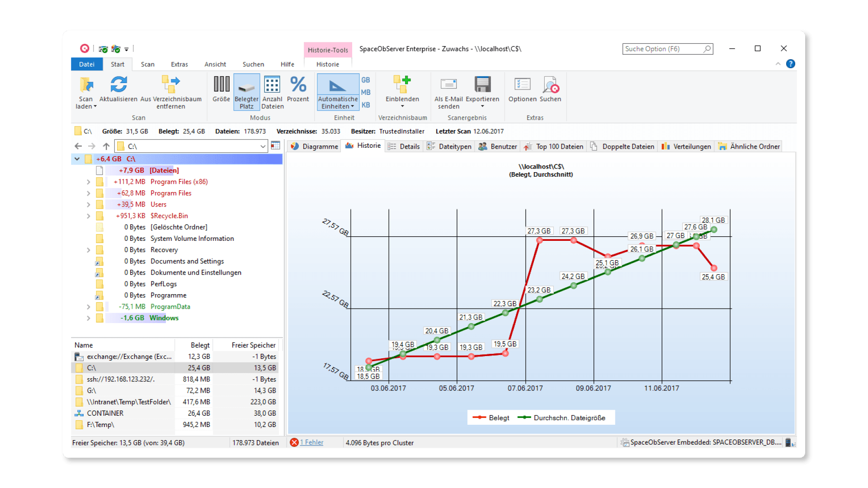Open the C:\ path combo box dropdown
The image size is (868, 488).
[x=263, y=146]
